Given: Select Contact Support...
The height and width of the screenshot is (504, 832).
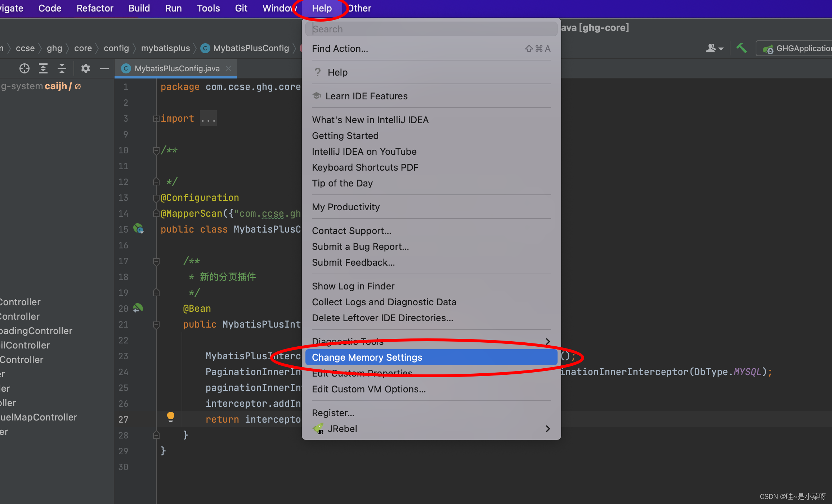Looking at the screenshot, I should click(x=431, y=230).
